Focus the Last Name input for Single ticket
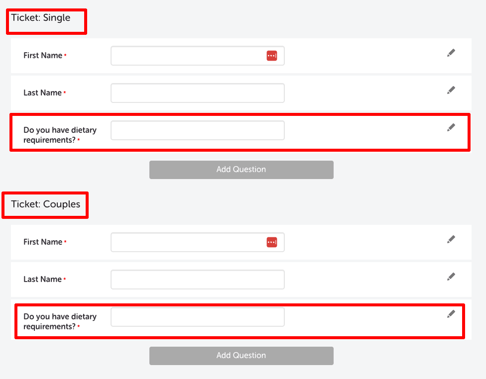This screenshot has width=486, height=379. [198, 93]
